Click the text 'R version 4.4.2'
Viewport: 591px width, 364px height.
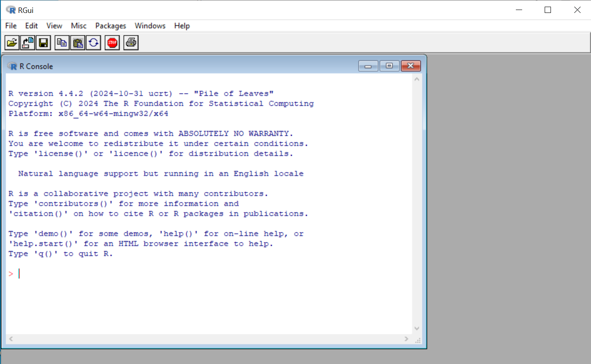tap(46, 93)
